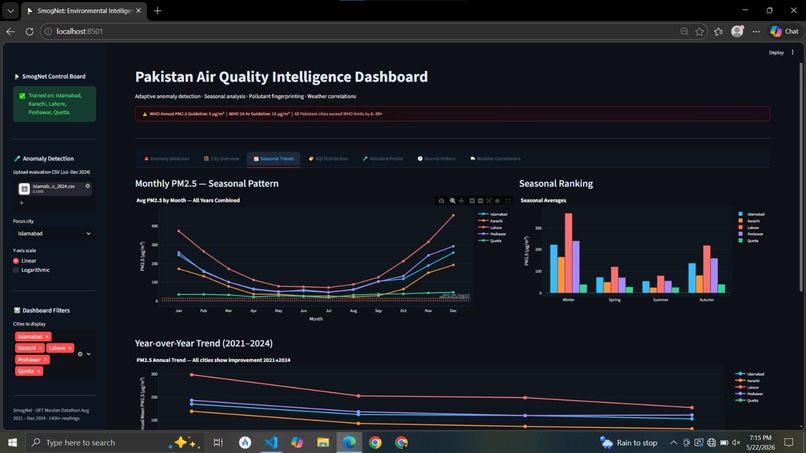Toggle Lahore line in annual trend legend
Screen dimensions: 806x453
pyautogui.click(x=749, y=387)
